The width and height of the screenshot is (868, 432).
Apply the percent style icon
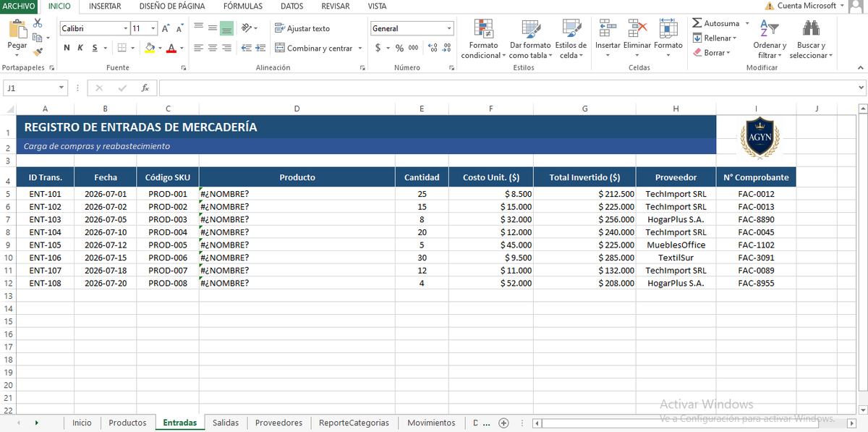(399, 48)
